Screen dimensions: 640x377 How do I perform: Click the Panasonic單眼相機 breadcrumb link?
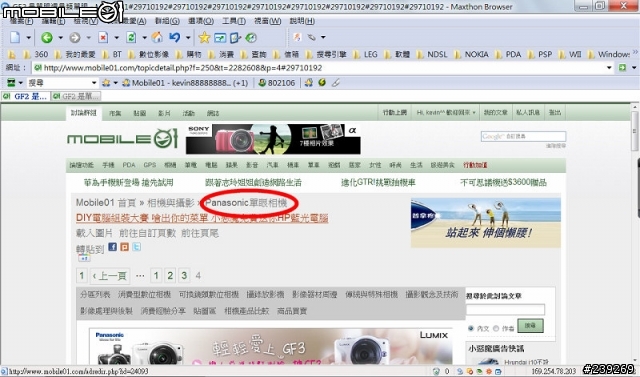[x=247, y=203]
